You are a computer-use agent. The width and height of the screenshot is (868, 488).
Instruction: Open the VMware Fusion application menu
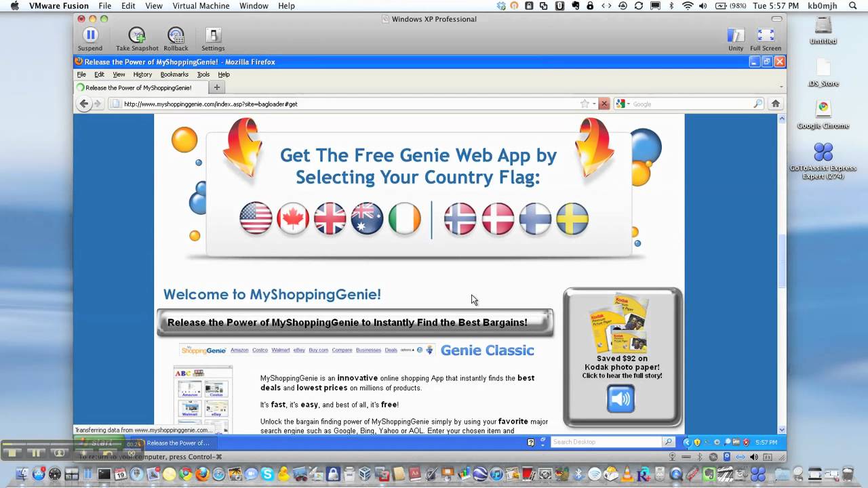pyautogui.click(x=59, y=5)
